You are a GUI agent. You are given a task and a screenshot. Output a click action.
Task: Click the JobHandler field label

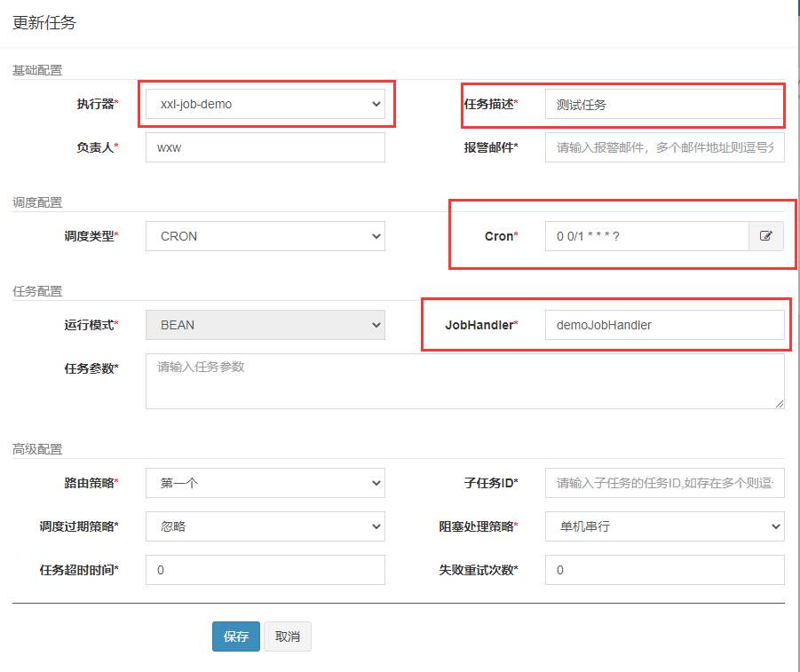coord(481,325)
